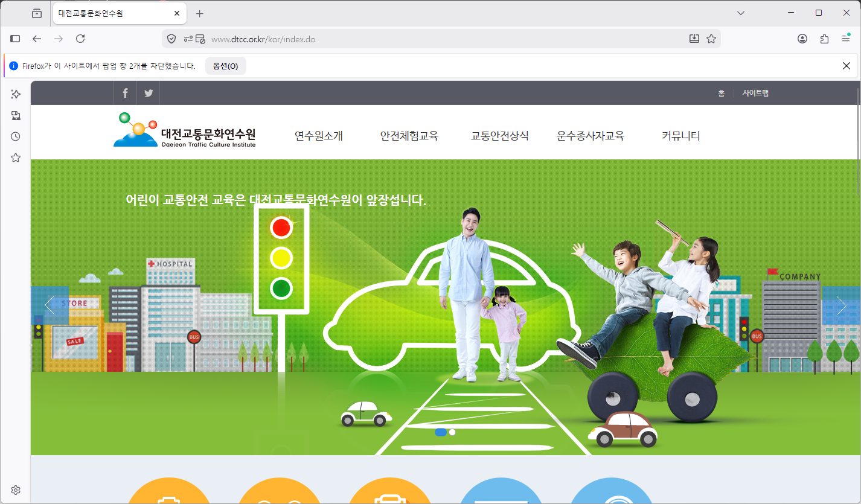Open the Firefox account icon
Image resolution: width=861 pixels, height=504 pixels.
[802, 39]
